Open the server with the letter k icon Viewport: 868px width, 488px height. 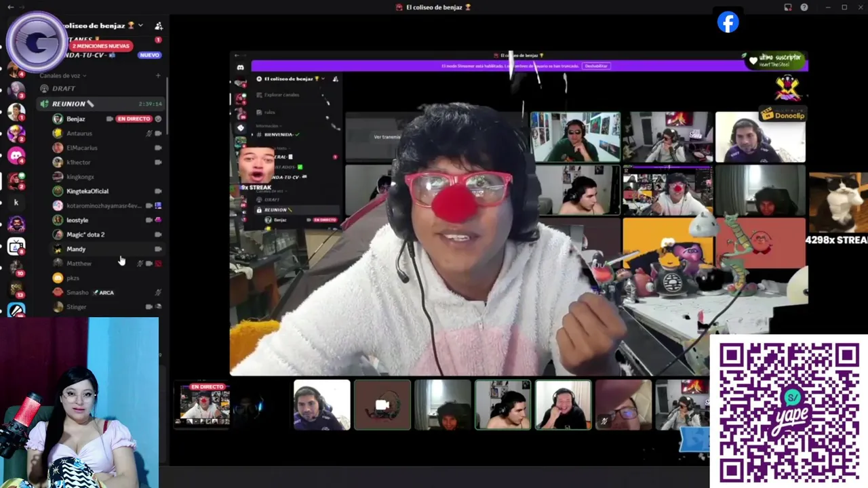pos(16,202)
